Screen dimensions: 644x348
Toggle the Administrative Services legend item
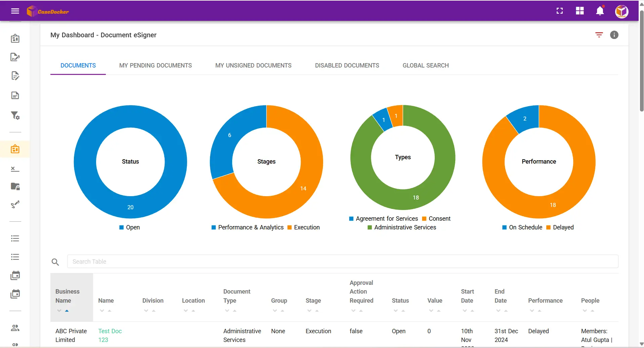point(402,227)
